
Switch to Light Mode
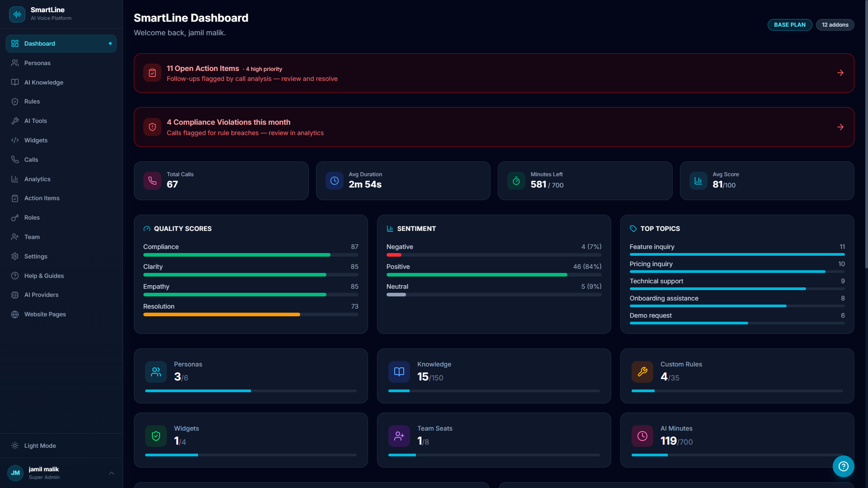pyautogui.click(x=39, y=446)
